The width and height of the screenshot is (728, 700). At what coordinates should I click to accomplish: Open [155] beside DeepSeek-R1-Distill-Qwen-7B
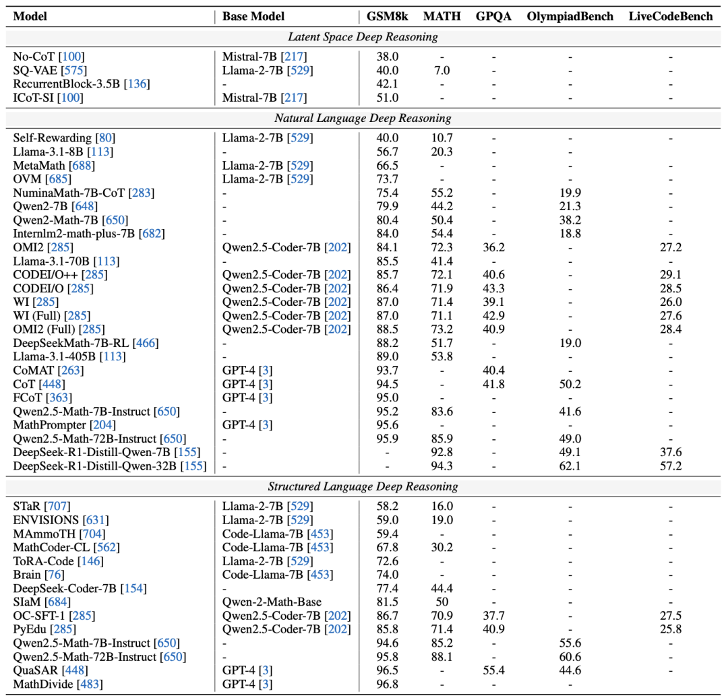pyautogui.click(x=187, y=452)
